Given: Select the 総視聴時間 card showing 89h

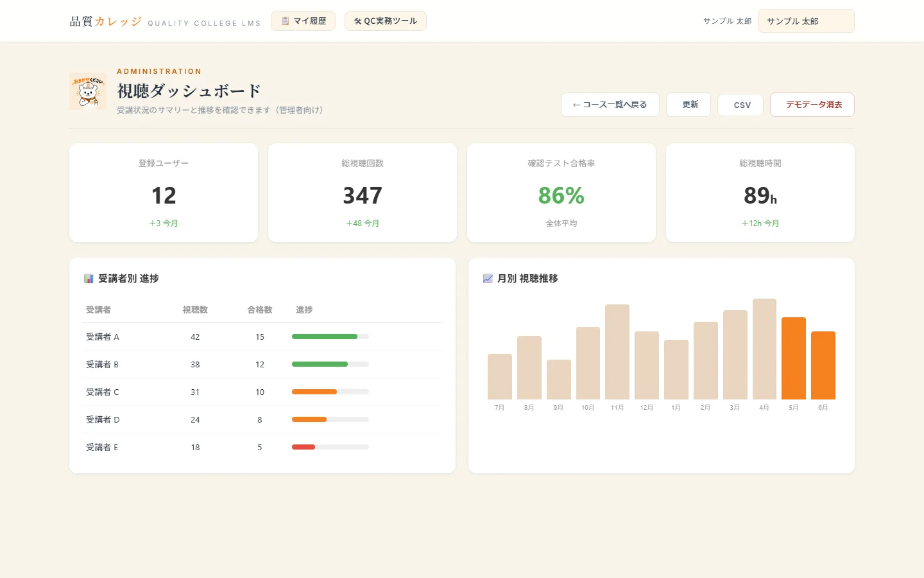Looking at the screenshot, I should click(760, 193).
